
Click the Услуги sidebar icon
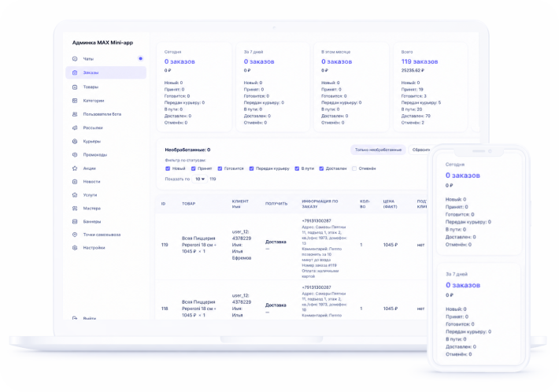tap(75, 195)
